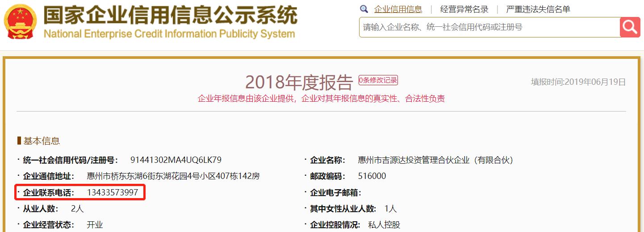
Task: Click the operating status value 开业
Action: 95,225
